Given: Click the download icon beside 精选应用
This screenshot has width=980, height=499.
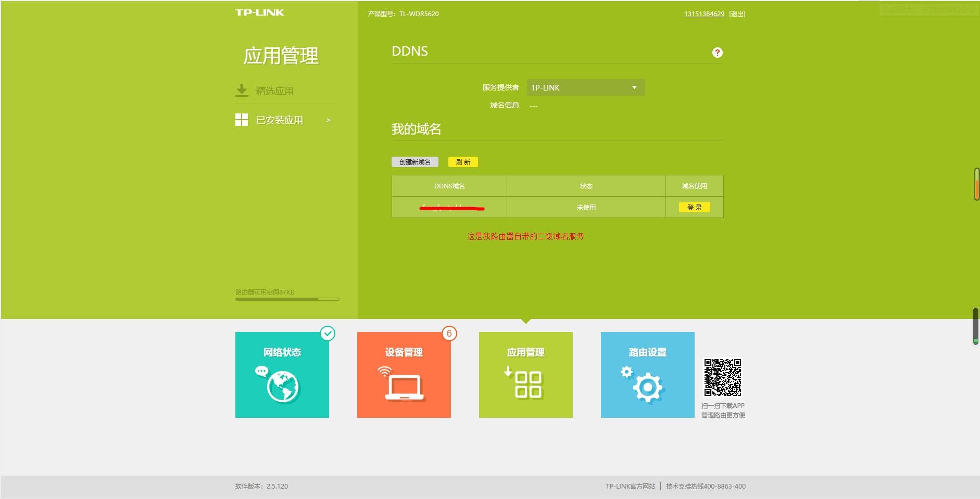Looking at the screenshot, I should pos(242,91).
